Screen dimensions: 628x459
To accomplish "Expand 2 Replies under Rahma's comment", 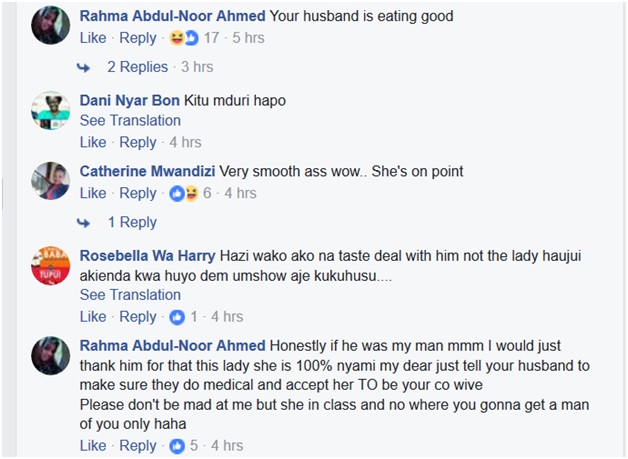I will (138, 68).
